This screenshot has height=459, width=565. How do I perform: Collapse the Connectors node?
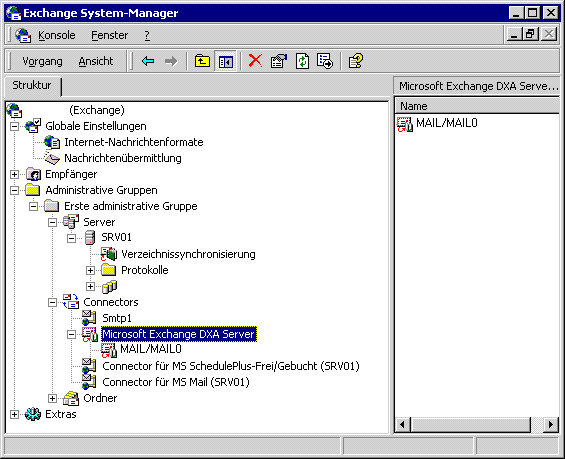point(53,302)
